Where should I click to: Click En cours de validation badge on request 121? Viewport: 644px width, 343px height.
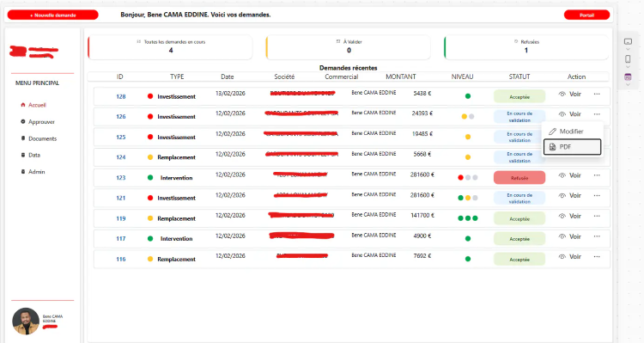pyautogui.click(x=519, y=199)
